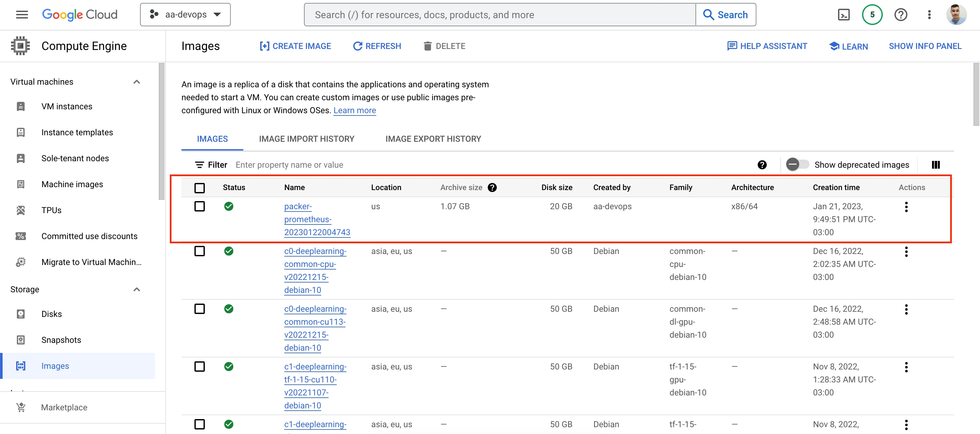Select checkbox for c0-deeplearning-common-cu113 row
Viewport: 980px width, 434px height.
click(199, 309)
